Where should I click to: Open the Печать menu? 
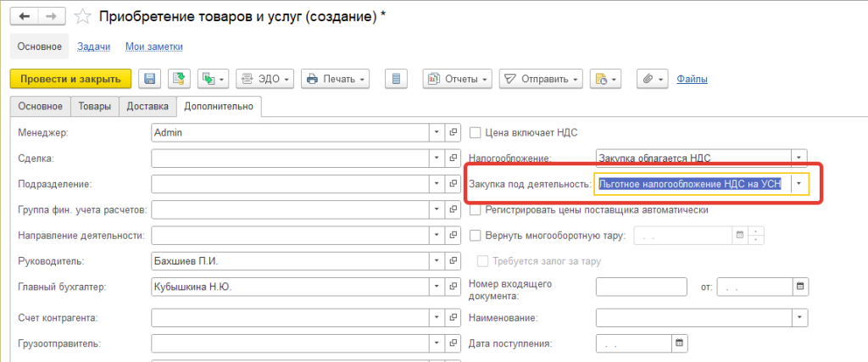335,79
